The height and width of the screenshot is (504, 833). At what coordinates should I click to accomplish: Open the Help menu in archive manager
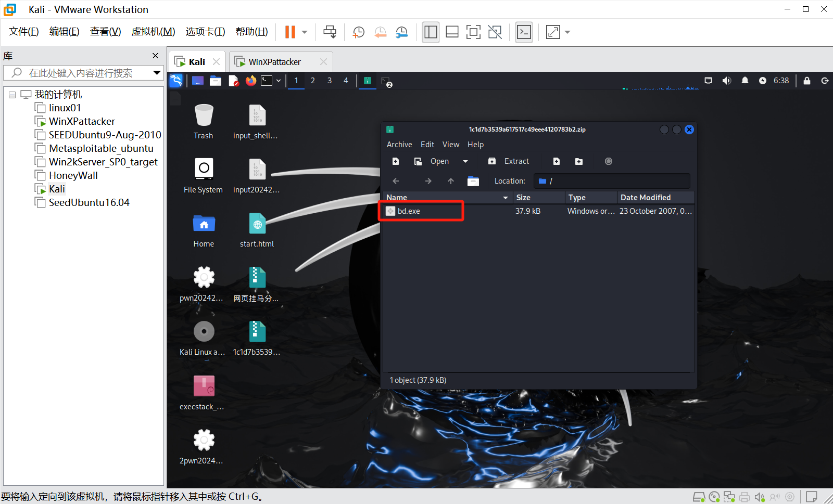475,145
